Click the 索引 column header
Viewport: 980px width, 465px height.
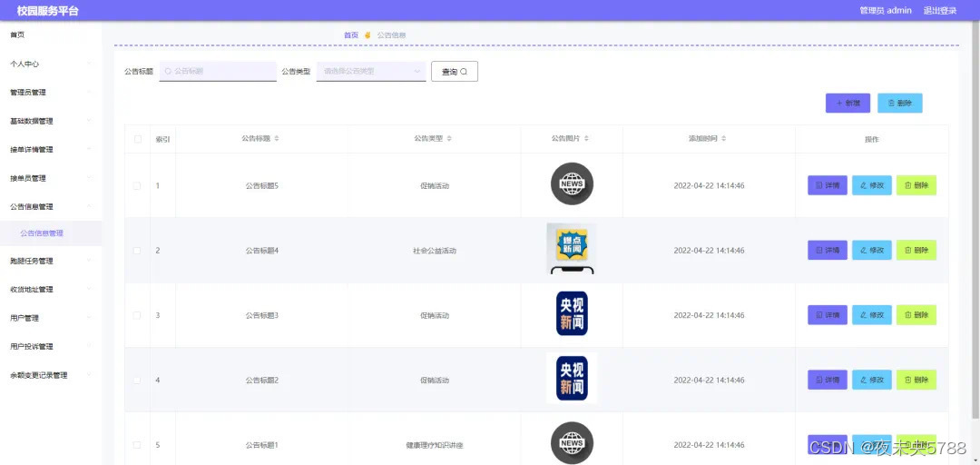coord(162,139)
